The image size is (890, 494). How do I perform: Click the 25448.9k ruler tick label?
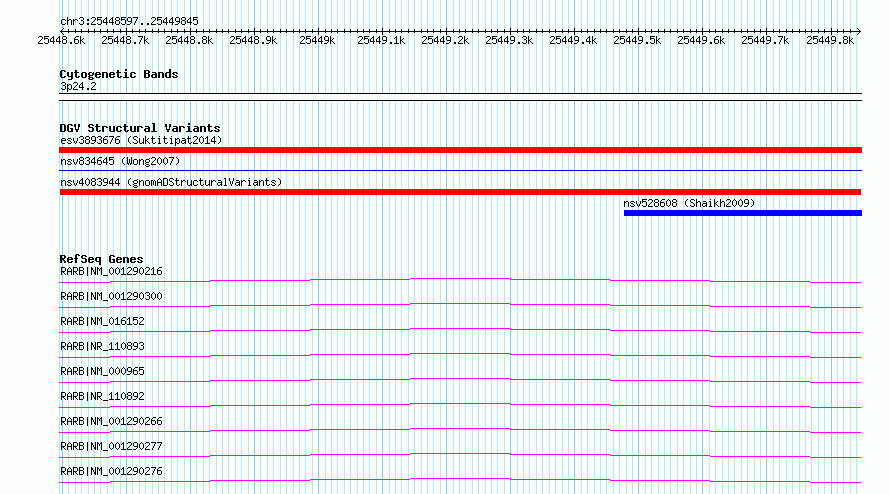click(253, 40)
